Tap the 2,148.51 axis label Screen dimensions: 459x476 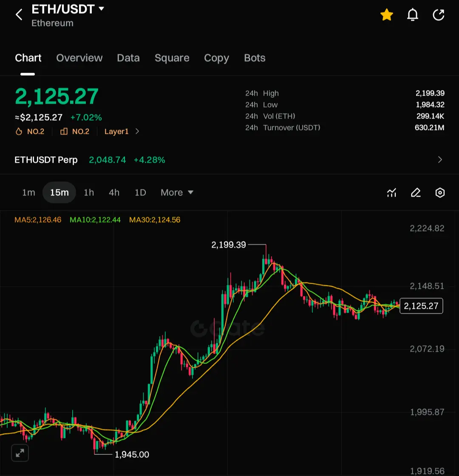[x=427, y=286]
